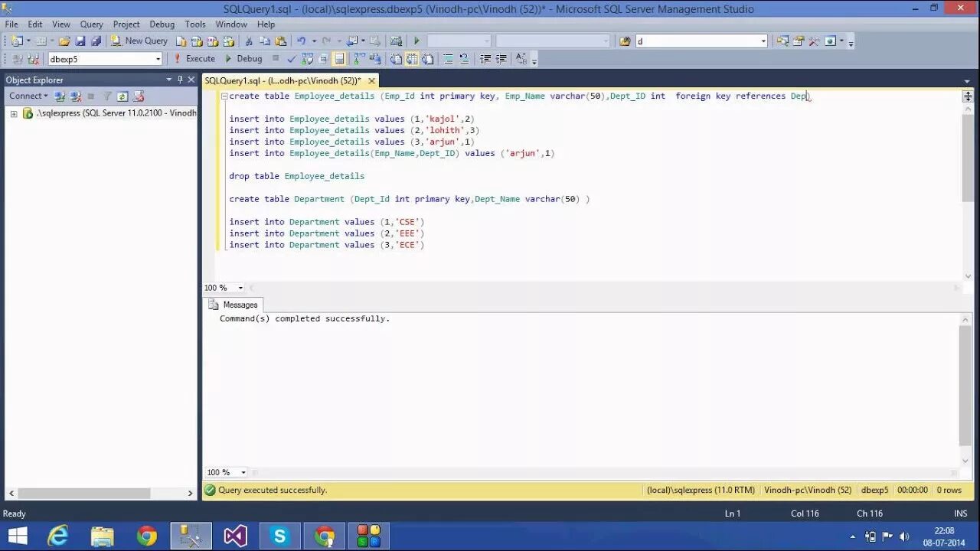Click the Windows Start button

click(x=18, y=536)
